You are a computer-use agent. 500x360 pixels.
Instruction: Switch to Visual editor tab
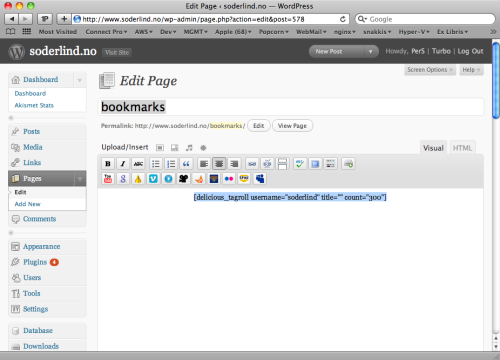tap(433, 148)
